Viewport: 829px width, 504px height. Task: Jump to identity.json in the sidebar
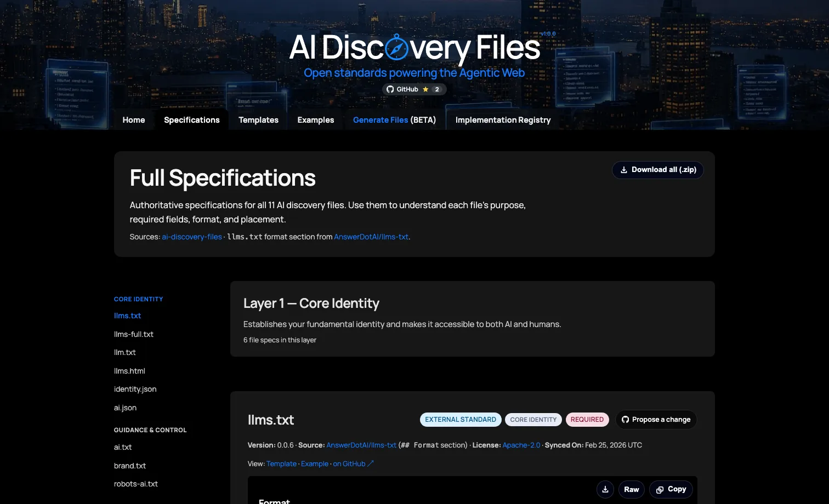(135, 389)
